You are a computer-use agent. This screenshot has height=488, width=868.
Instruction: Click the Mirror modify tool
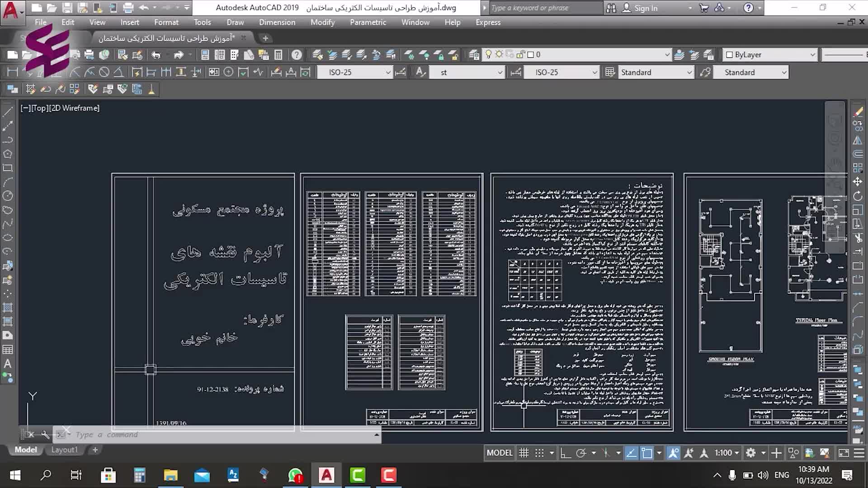858,140
